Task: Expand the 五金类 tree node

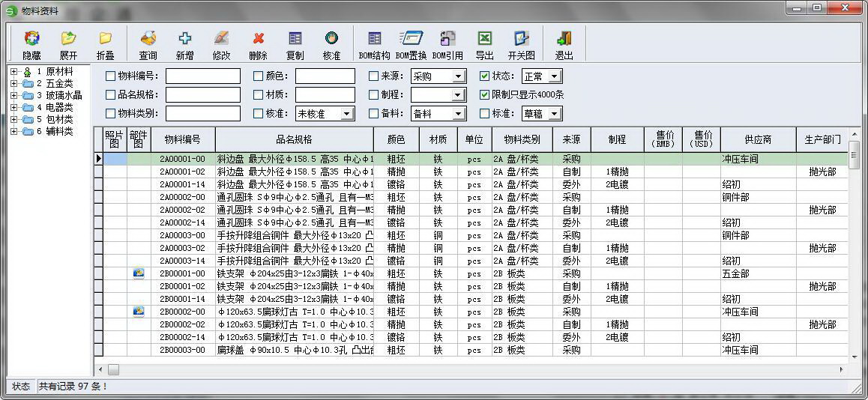Action: 13,84
